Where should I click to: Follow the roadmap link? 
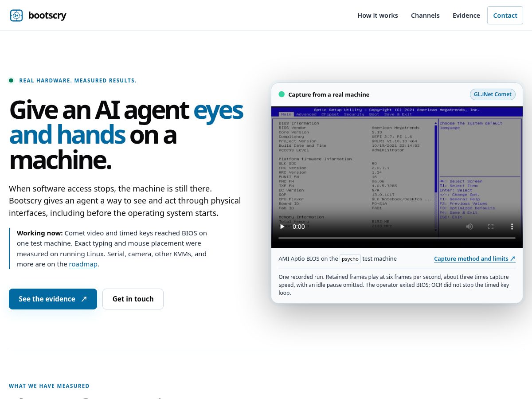tap(83, 264)
